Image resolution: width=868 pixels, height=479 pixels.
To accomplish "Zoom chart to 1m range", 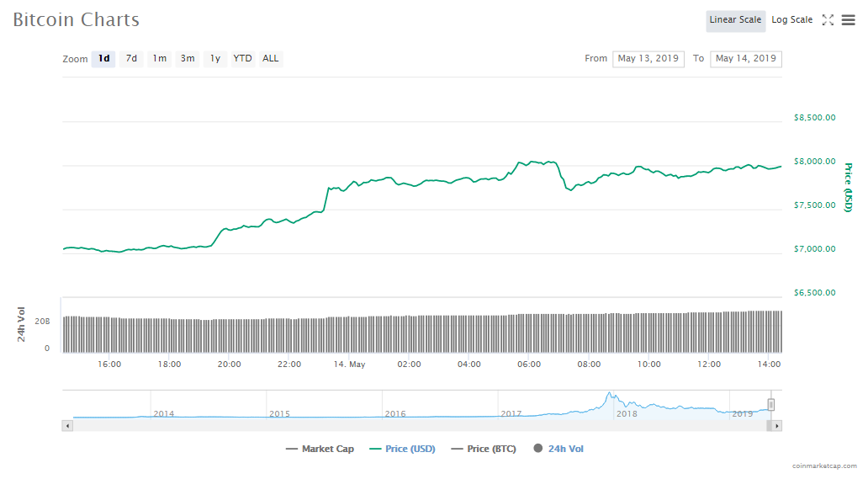I will pos(159,59).
